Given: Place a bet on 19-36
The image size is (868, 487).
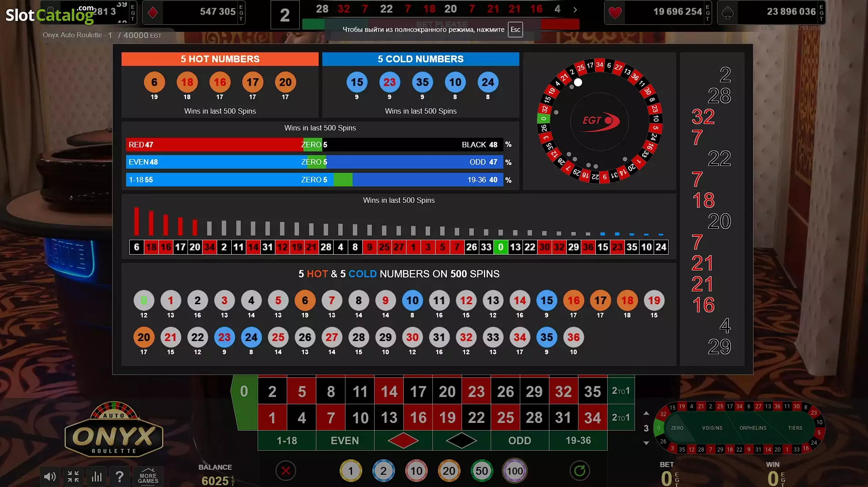Looking at the screenshot, I should (x=578, y=440).
